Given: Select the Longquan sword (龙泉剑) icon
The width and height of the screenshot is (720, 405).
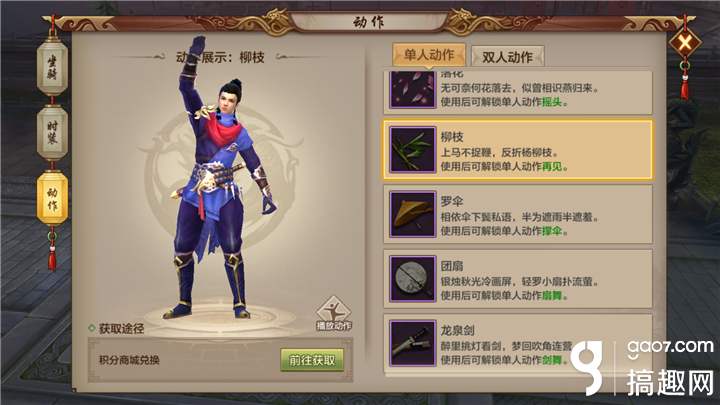Looking at the screenshot, I should tap(412, 343).
